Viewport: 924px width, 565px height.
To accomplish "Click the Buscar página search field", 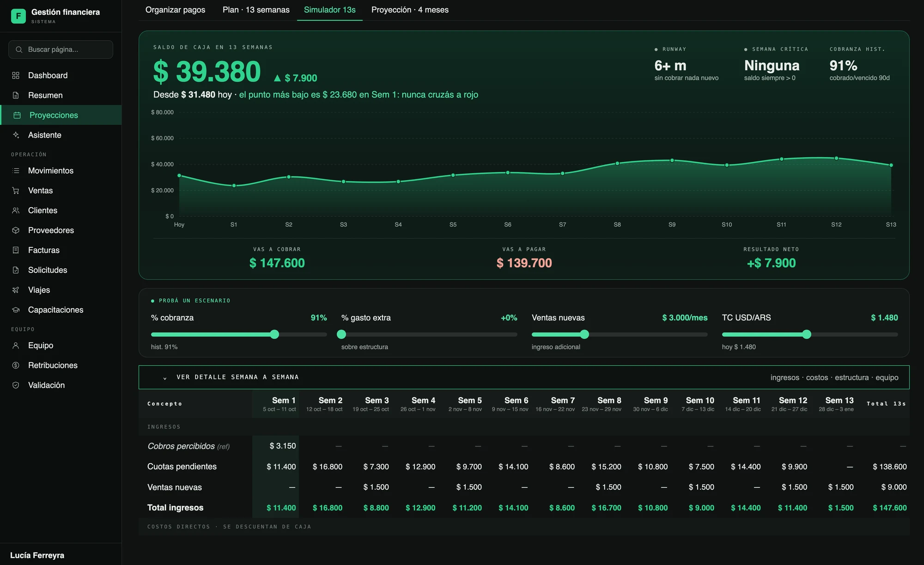I will [x=61, y=49].
